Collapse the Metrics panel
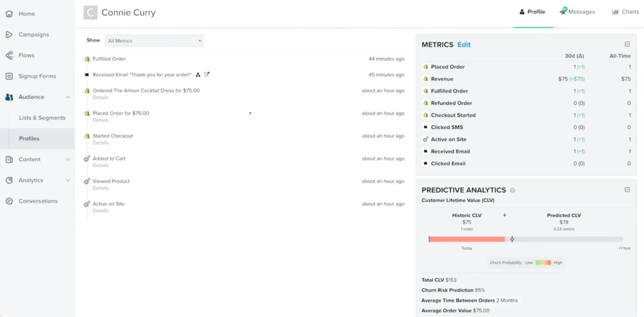This screenshot has width=644, height=317. [x=627, y=44]
